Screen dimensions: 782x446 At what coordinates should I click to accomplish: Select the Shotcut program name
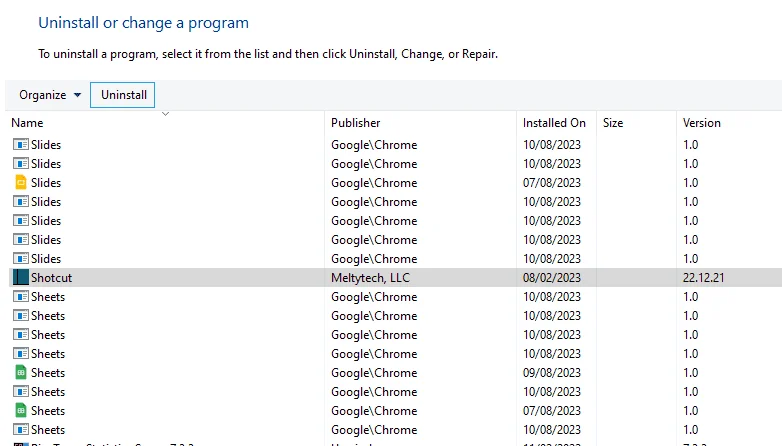coord(51,277)
